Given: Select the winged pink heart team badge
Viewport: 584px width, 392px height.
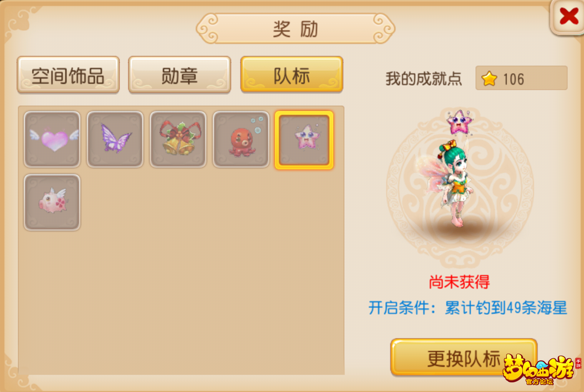Looking at the screenshot, I should pyautogui.click(x=52, y=140).
